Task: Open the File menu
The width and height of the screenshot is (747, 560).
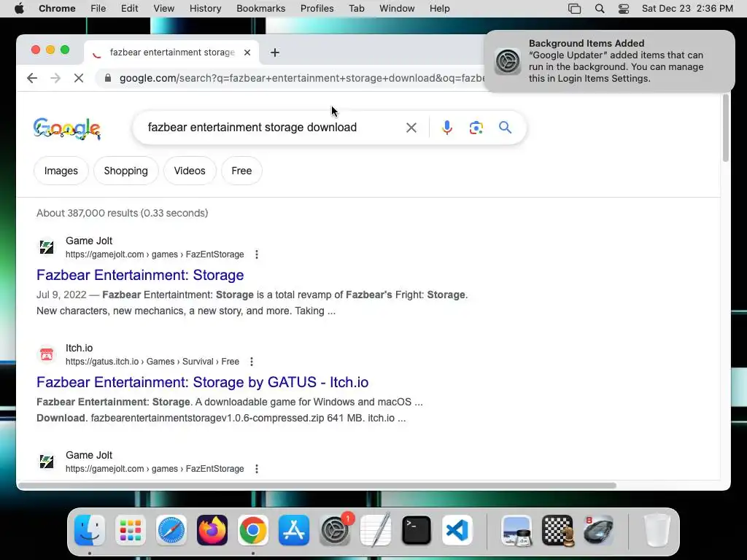Action: tap(98, 9)
